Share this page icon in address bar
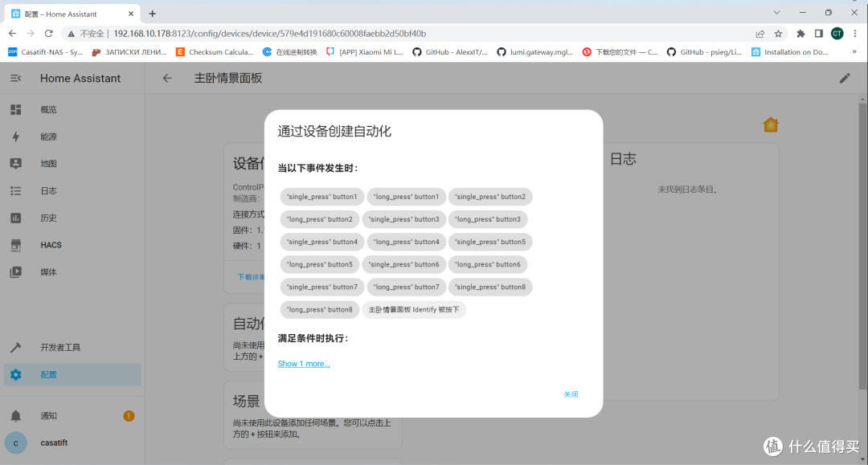The image size is (868, 465). click(760, 34)
